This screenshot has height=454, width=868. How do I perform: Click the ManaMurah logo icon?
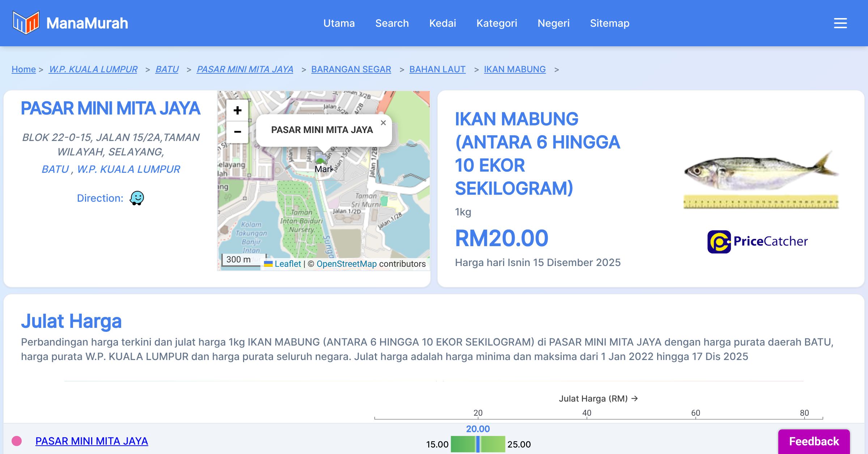pyautogui.click(x=26, y=23)
